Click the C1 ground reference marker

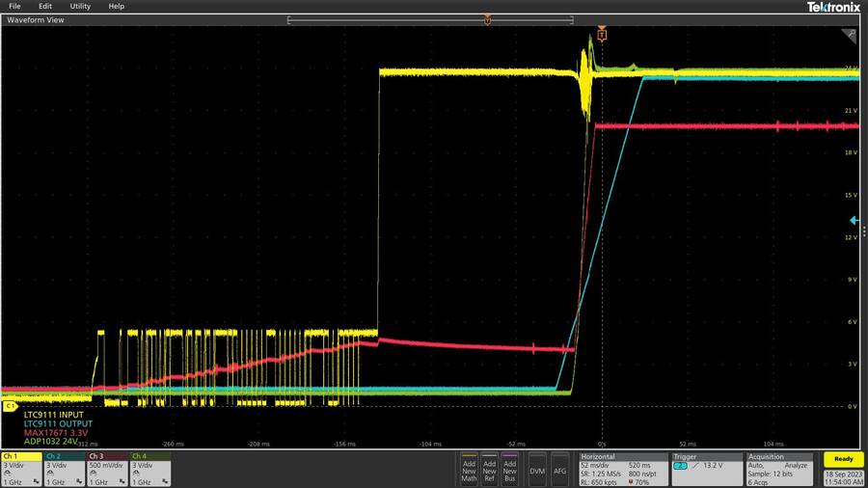(x=10, y=406)
